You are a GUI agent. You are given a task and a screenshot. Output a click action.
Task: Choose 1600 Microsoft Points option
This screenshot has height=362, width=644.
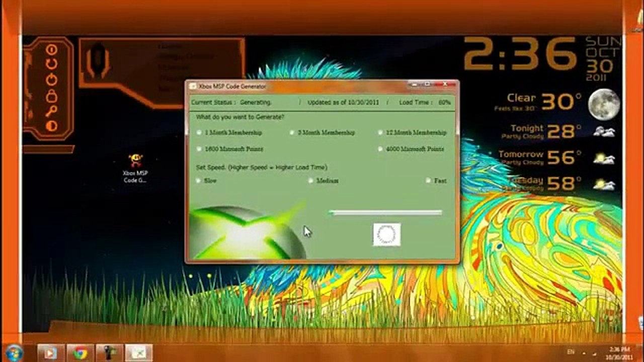(230, 149)
